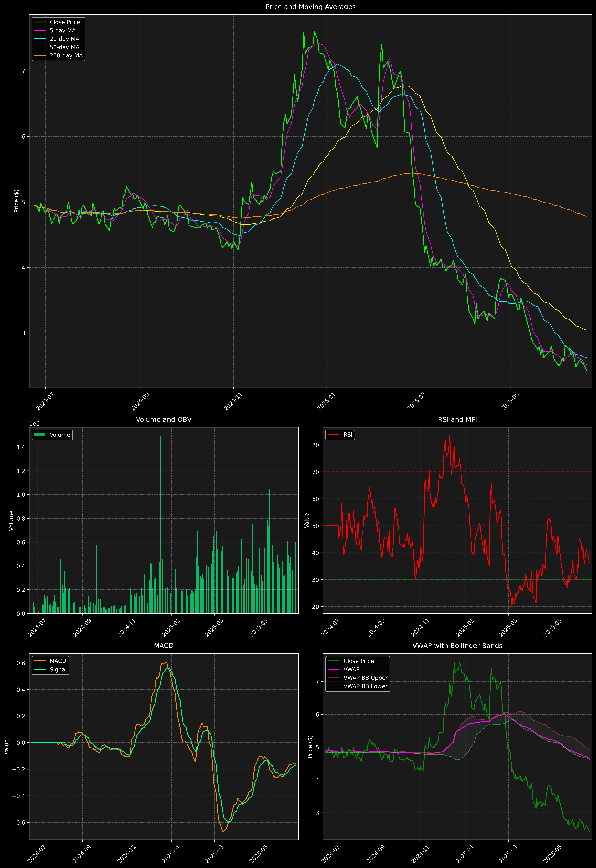Select 'VWAP BB Upper' legend label

pyautogui.click(x=366, y=678)
